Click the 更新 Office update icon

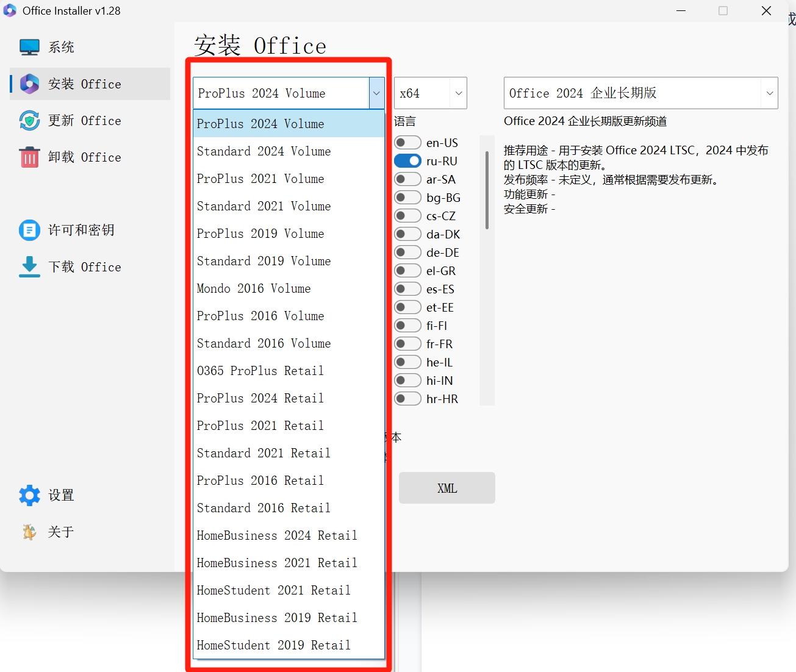click(29, 120)
